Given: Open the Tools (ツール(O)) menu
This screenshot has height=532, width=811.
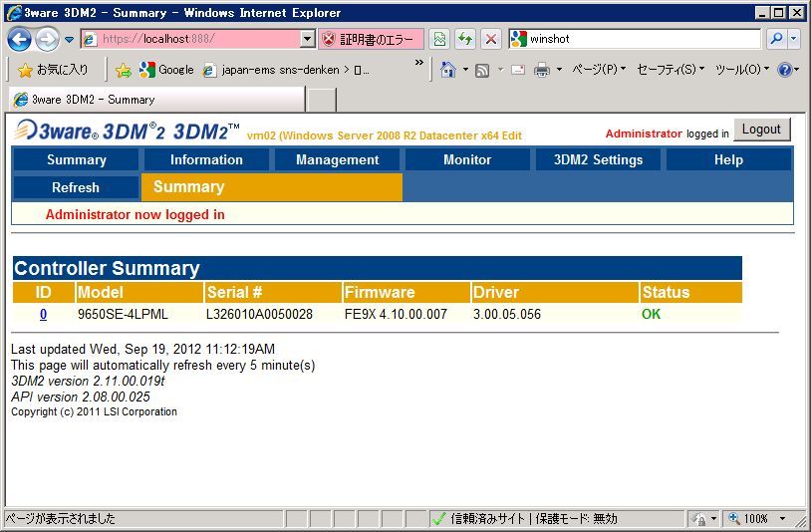Looking at the screenshot, I should (742, 70).
